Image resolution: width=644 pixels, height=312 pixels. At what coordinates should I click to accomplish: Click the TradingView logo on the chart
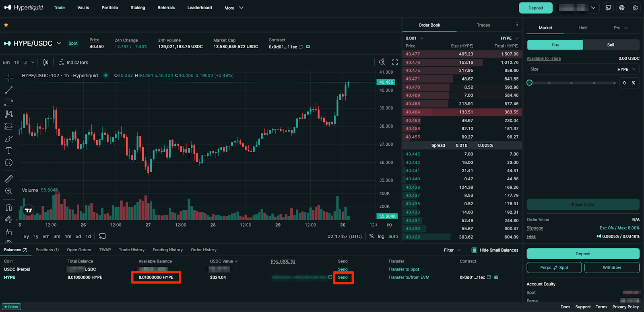(29, 210)
